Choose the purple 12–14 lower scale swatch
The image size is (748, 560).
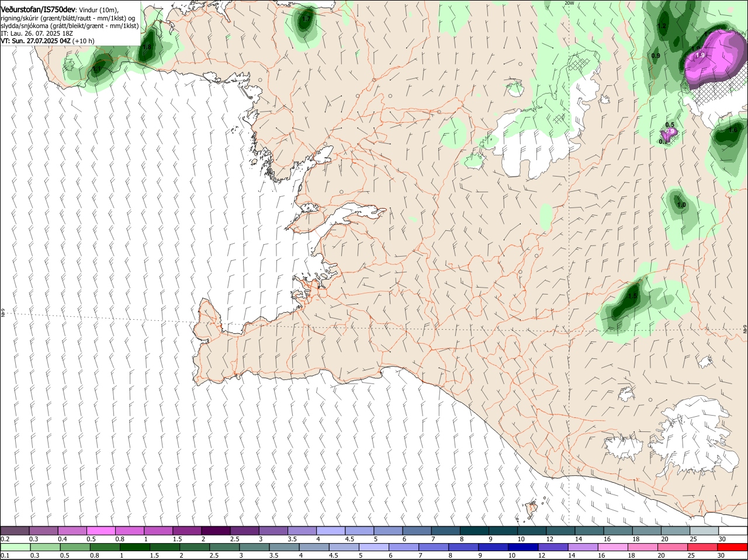(554, 547)
